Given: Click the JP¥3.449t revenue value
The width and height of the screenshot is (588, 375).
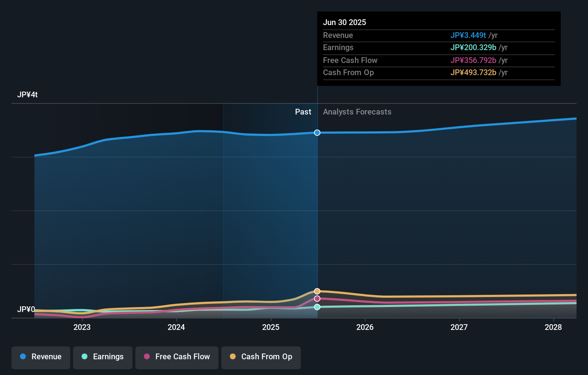Looking at the screenshot, I should point(468,35).
